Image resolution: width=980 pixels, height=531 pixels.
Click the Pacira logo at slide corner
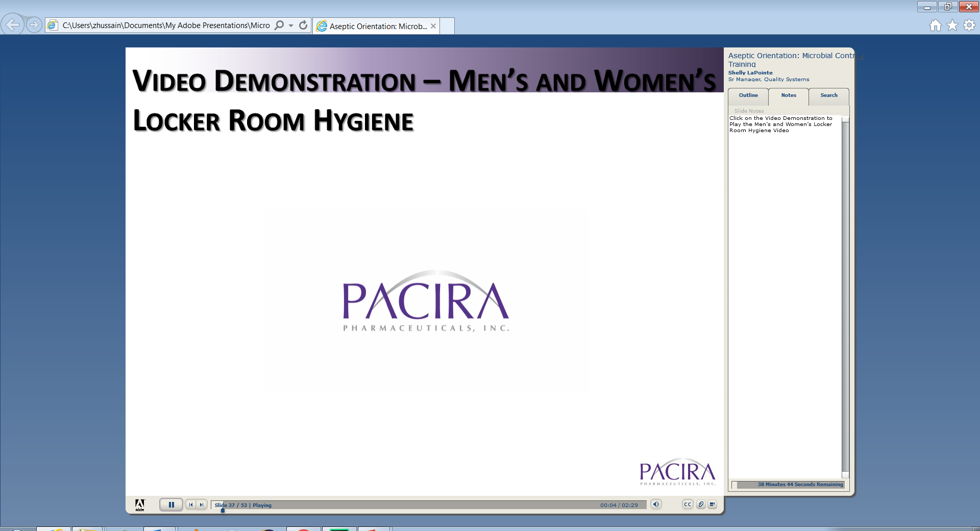(678, 471)
